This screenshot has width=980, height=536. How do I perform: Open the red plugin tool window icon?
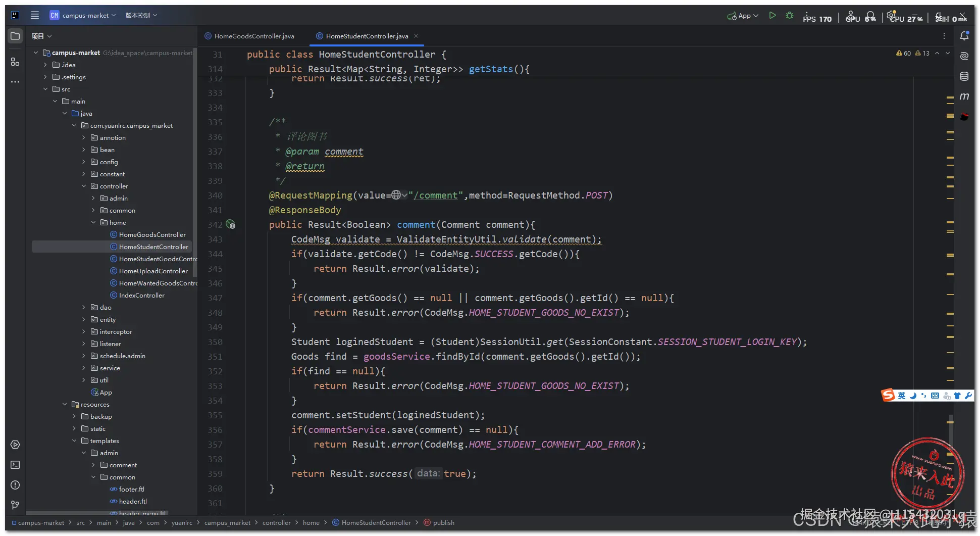[x=964, y=117]
